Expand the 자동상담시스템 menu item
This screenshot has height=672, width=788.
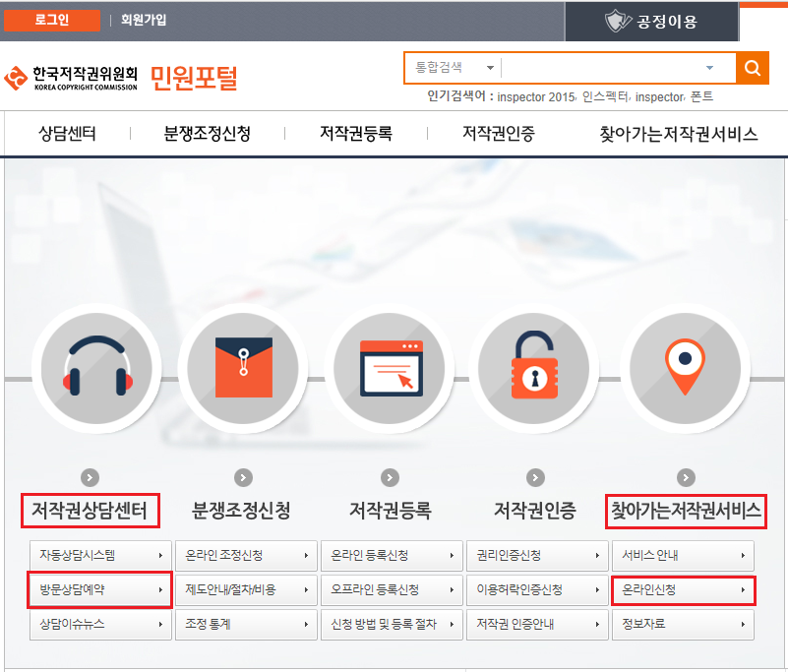97,555
